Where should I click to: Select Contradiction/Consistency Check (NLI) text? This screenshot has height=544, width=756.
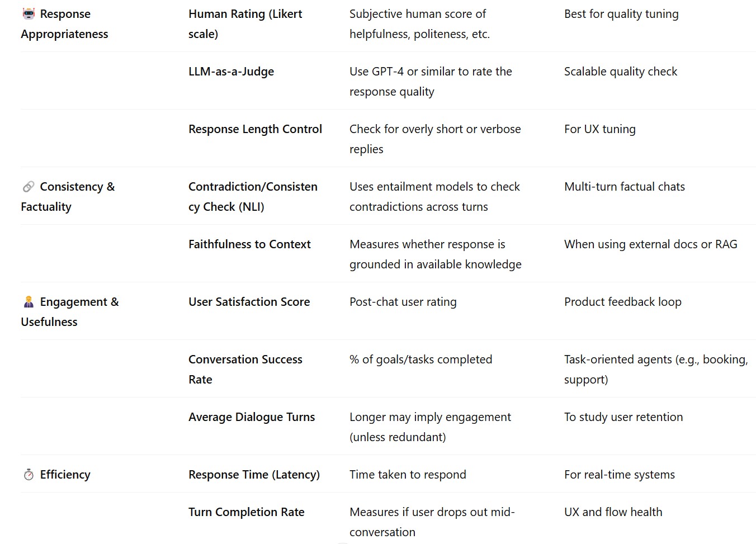point(253,197)
